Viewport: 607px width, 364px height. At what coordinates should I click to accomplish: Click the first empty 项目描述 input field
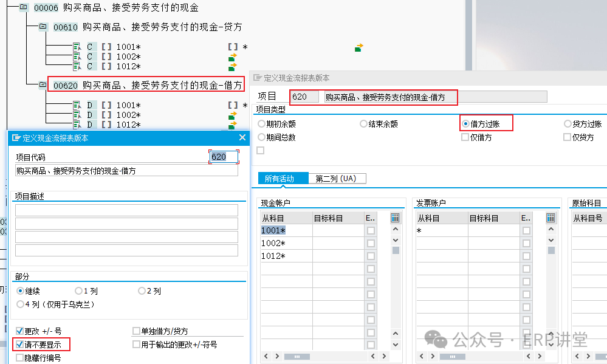pyautogui.click(x=126, y=210)
